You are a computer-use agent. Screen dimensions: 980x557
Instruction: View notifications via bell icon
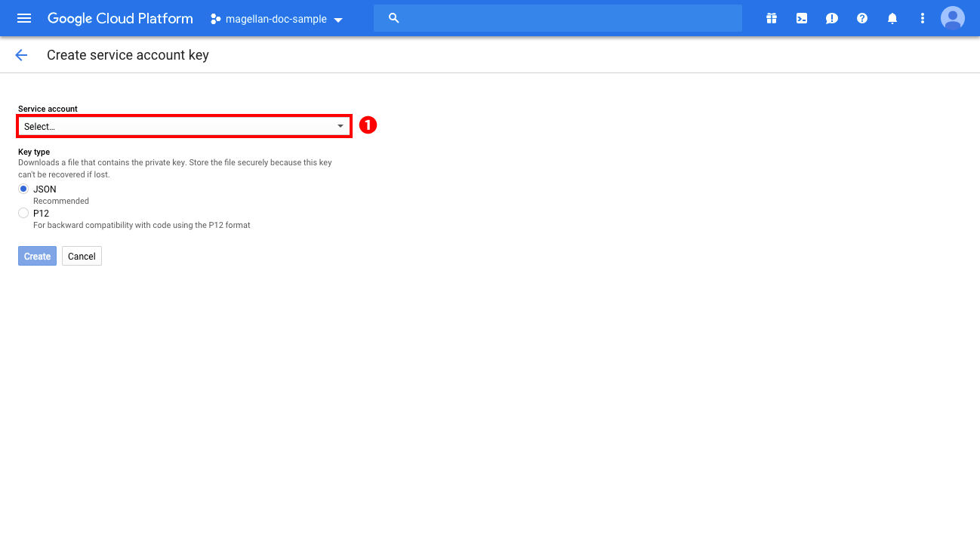pyautogui.click(x=892, y=18)
